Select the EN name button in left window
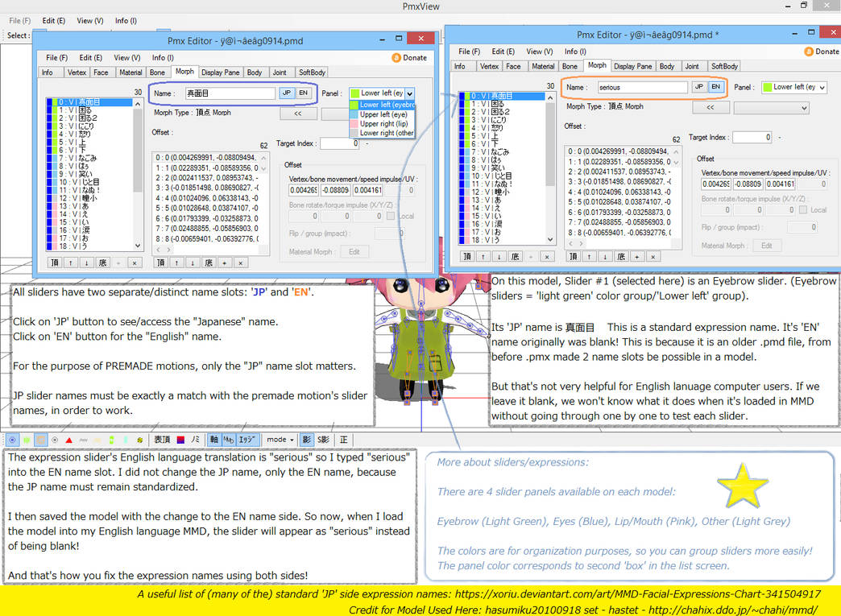 (303, 93)
